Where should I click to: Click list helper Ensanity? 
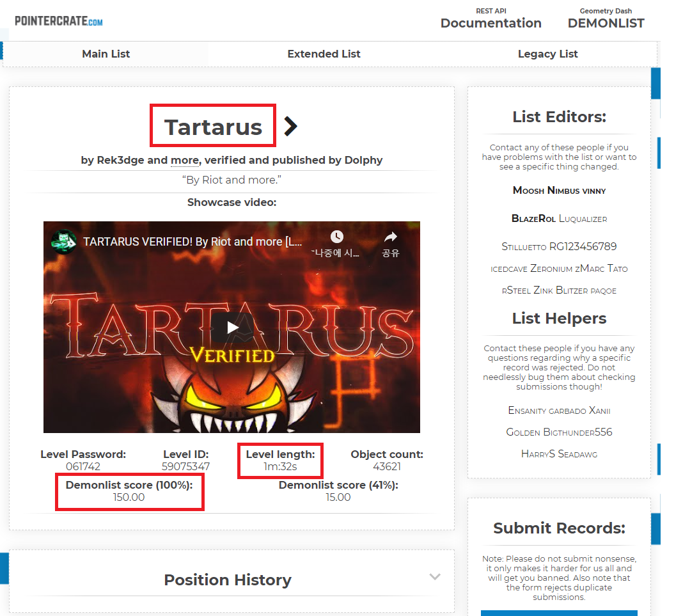point(527,411)
